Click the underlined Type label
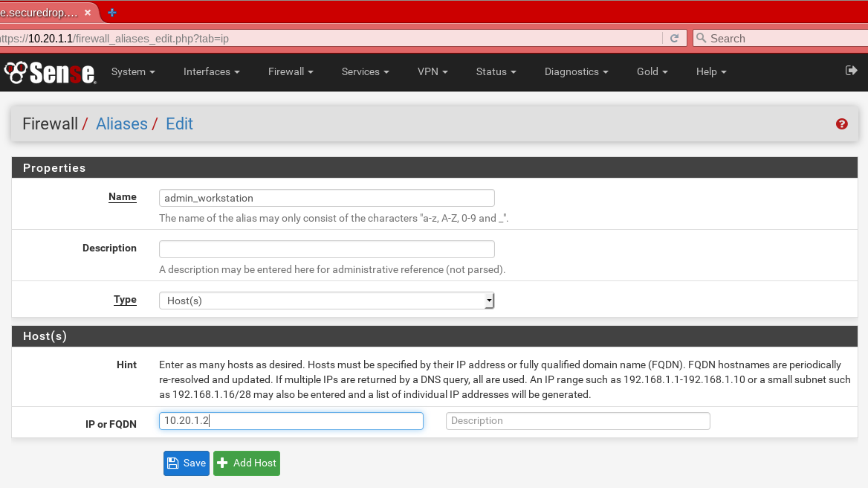868x488 pixels. (125, 300)
